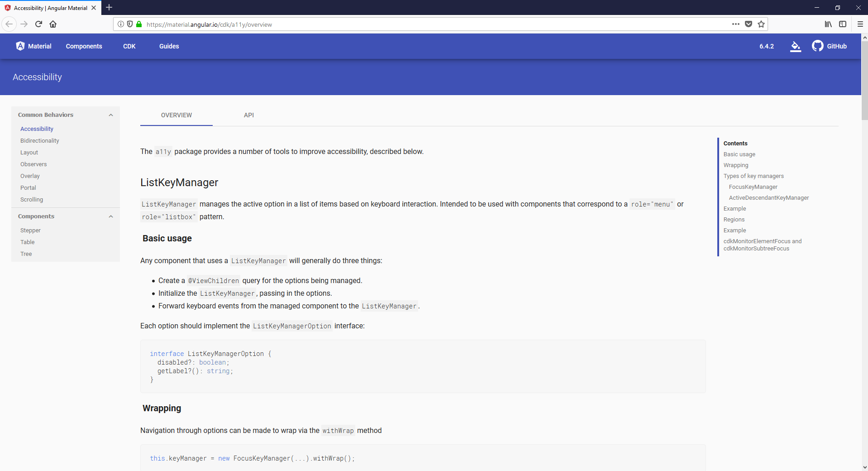
Task: Open the Firefox hamburger menu
Action: coord(861,24)
